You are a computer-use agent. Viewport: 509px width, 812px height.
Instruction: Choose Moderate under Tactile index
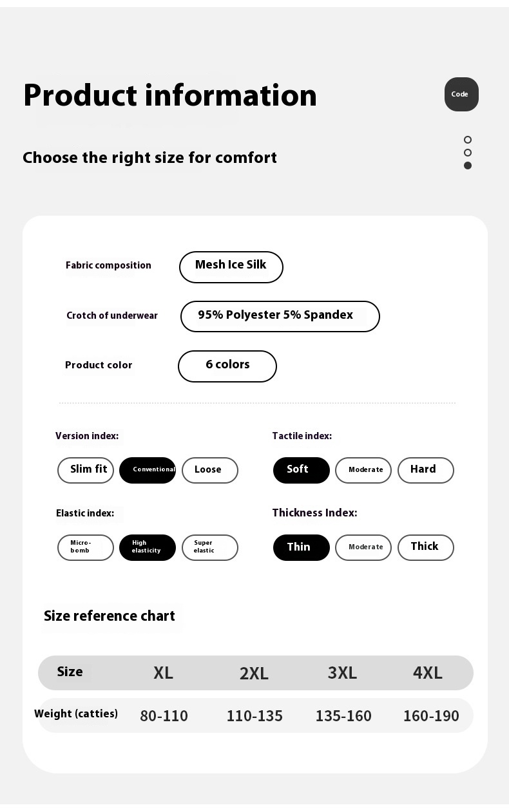pos(363,470)
